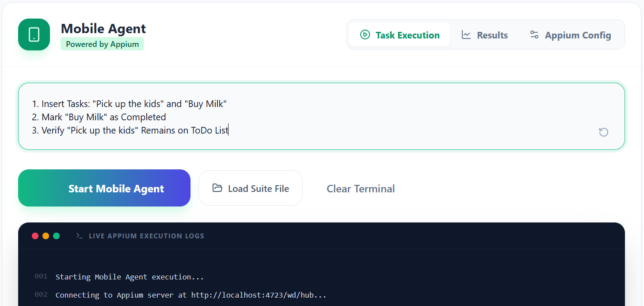Click the terminal prompt icon in logs header

(x=80, y=236)
